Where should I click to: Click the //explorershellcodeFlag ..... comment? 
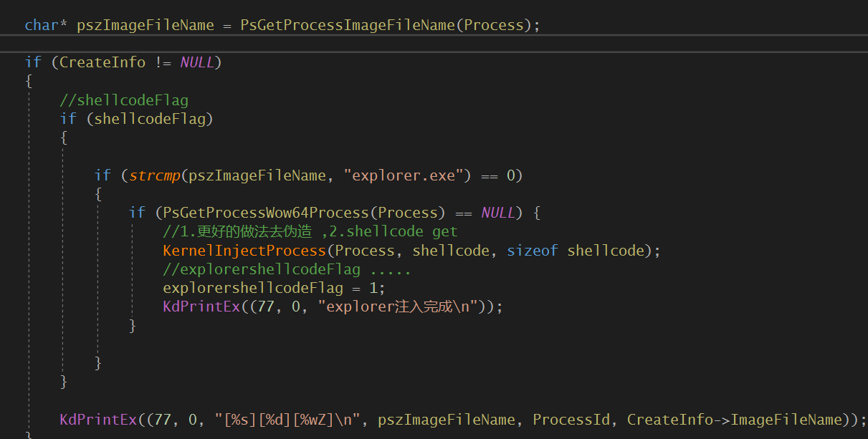tap(287, 269)
